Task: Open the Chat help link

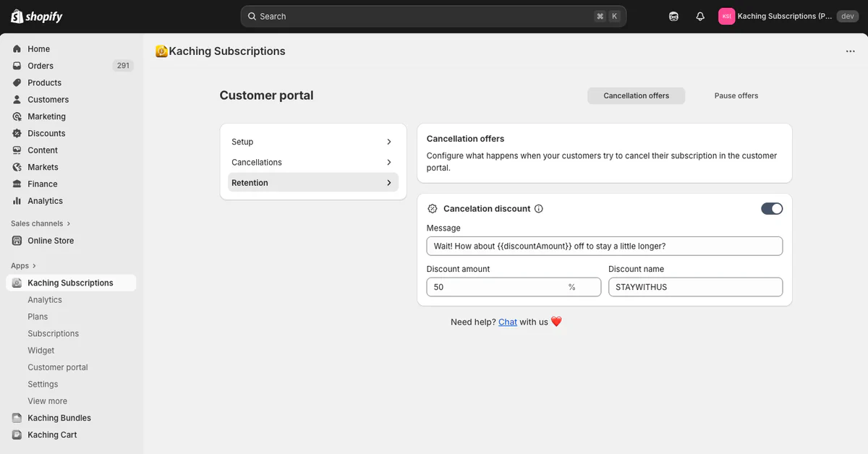Action: pos(508,322)
